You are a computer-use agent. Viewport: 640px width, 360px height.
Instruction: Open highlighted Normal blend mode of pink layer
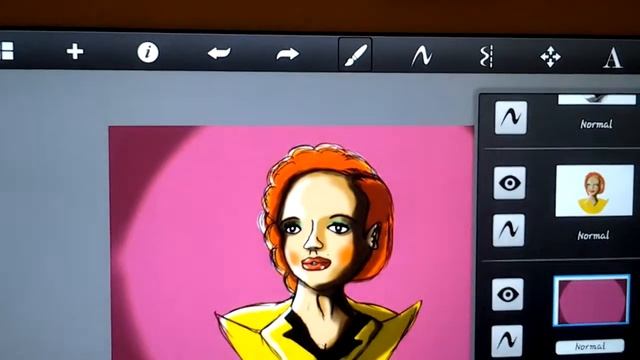(x=590, y=347)
